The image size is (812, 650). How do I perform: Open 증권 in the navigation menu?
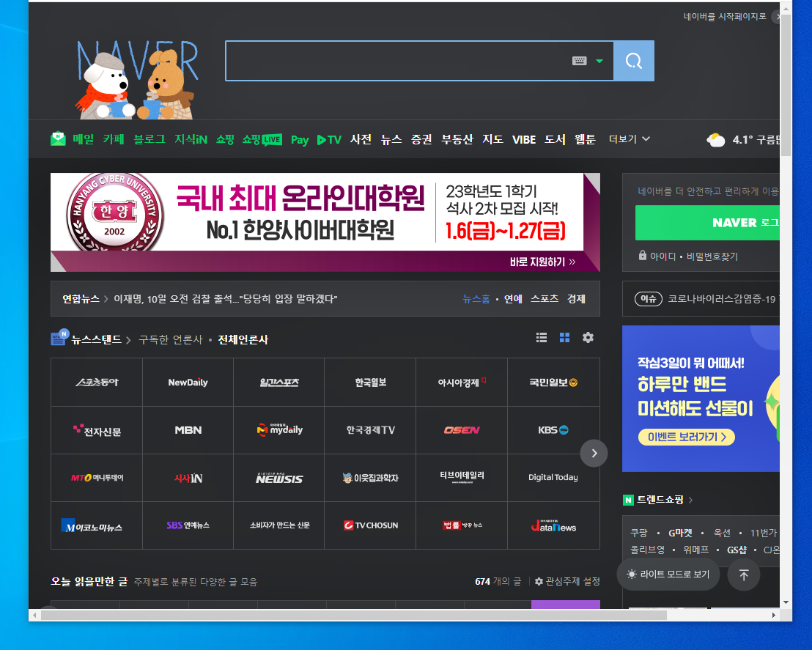[421, 139]
